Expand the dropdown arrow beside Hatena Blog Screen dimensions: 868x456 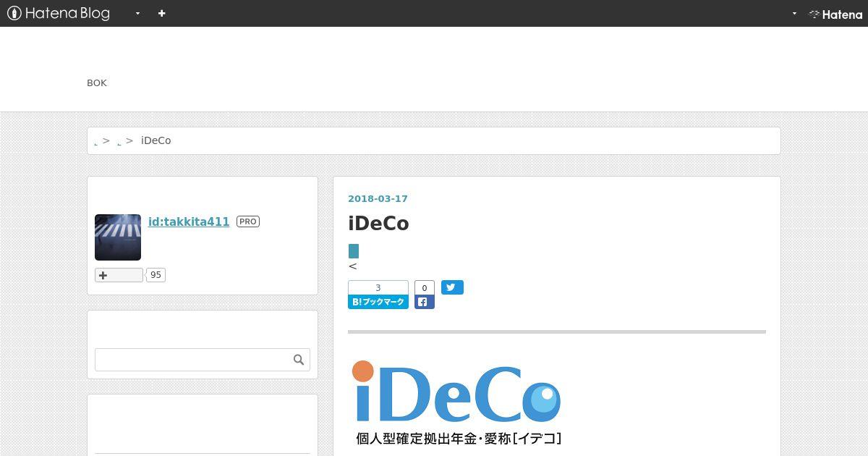point(137,14)
